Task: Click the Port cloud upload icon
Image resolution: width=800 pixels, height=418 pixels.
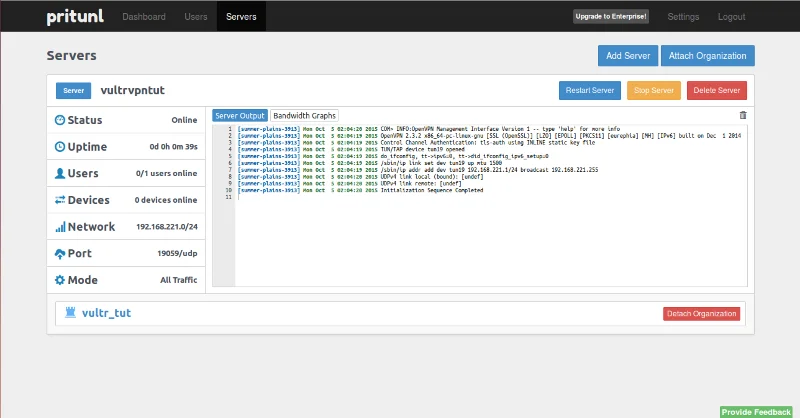Action: point(60,254)
